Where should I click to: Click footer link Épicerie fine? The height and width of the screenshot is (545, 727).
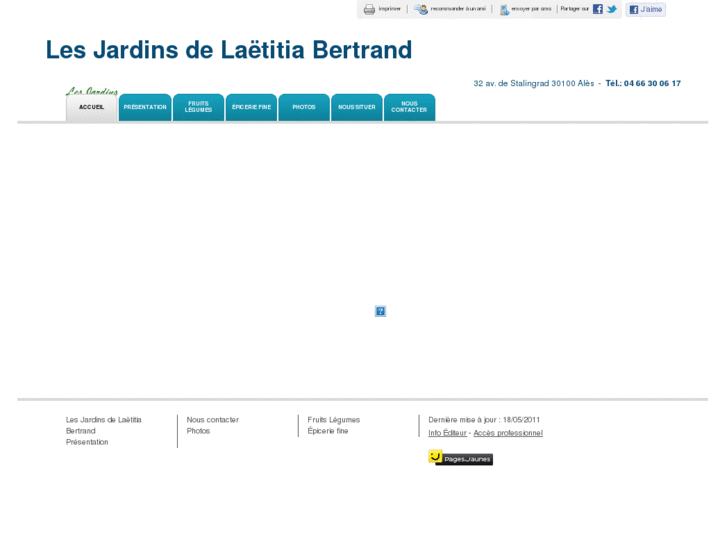(x=327, y=431)
